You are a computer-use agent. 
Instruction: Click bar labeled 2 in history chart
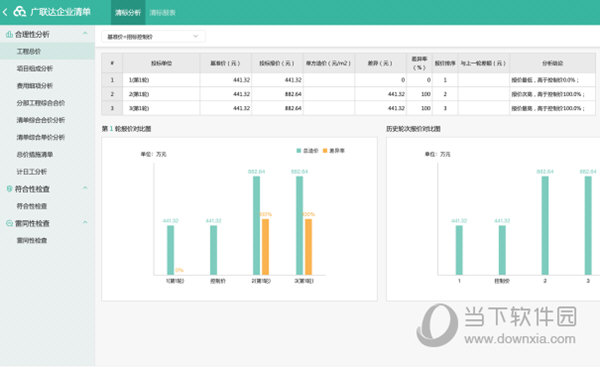(x=545, y=226)
